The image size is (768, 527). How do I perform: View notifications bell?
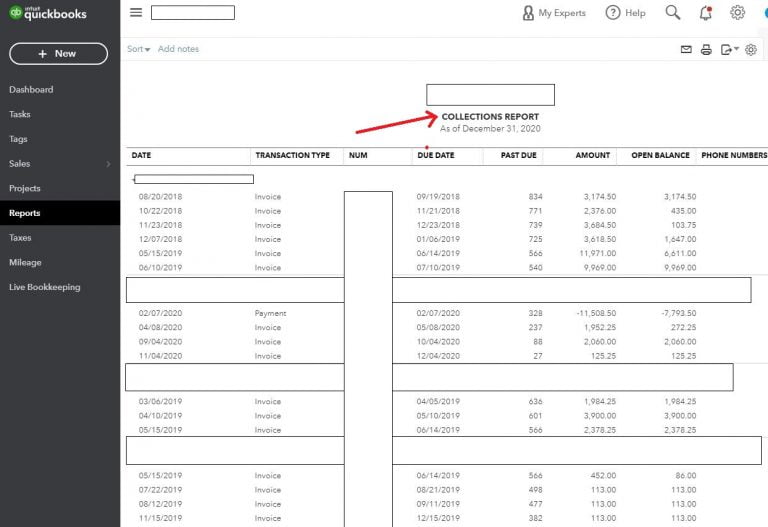coord(706,13)
